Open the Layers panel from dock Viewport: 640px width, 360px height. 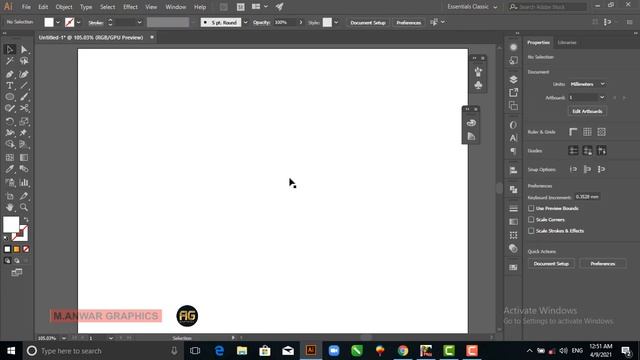(x=513, y=79)
